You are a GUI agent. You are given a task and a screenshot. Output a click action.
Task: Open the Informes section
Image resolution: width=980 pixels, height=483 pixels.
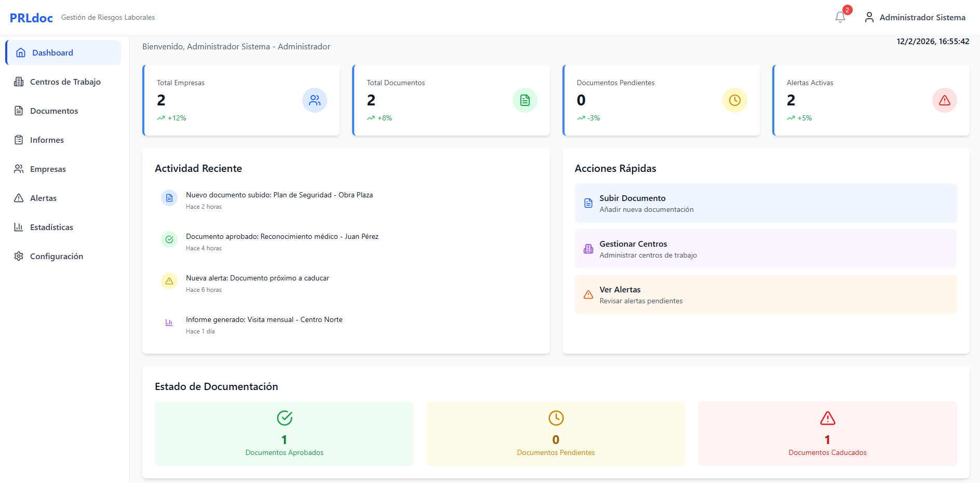tap(47, 140)
